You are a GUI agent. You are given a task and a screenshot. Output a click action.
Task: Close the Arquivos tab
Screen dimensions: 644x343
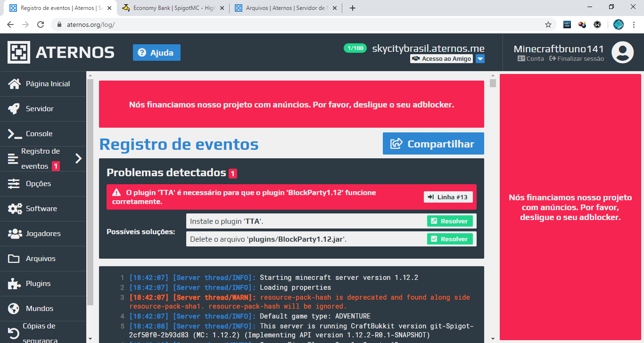point(335,8)
